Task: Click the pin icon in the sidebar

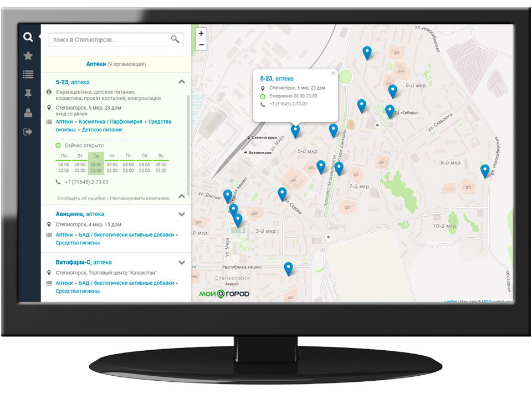Action: click(28, 94)
